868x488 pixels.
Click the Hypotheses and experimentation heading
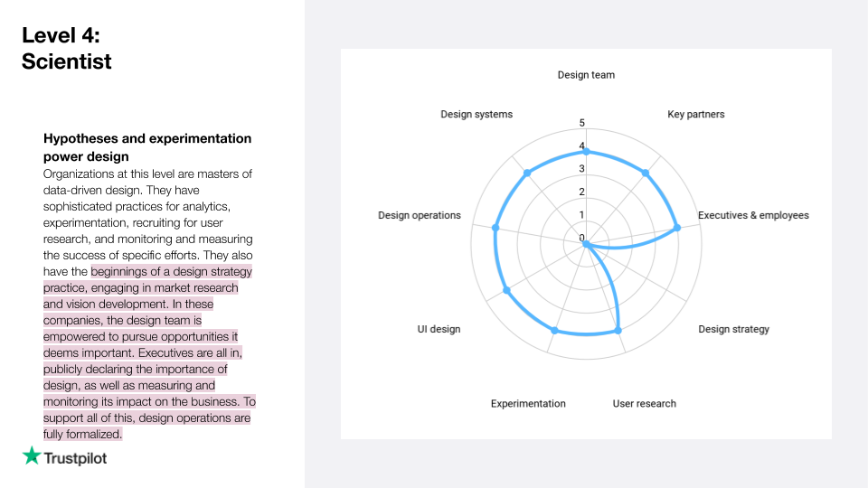click(x=147, y=147)
